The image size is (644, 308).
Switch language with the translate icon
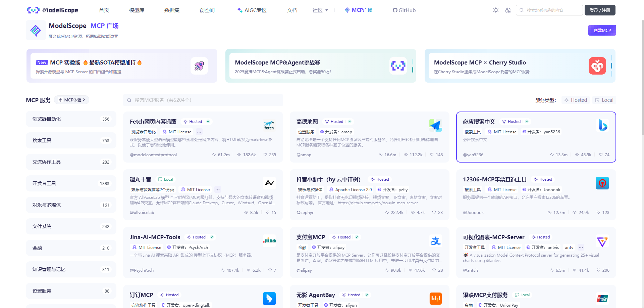(508, 10)
